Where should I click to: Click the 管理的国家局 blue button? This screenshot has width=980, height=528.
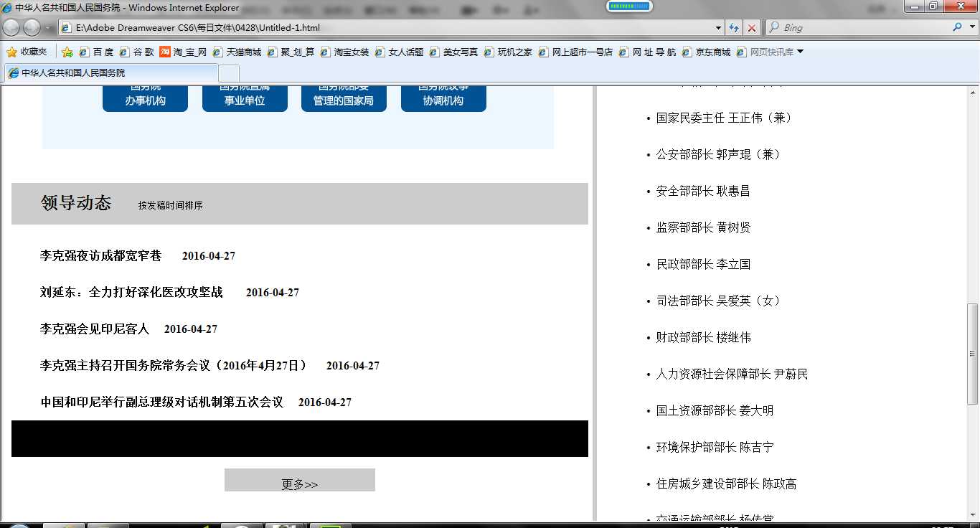[344, 98]
